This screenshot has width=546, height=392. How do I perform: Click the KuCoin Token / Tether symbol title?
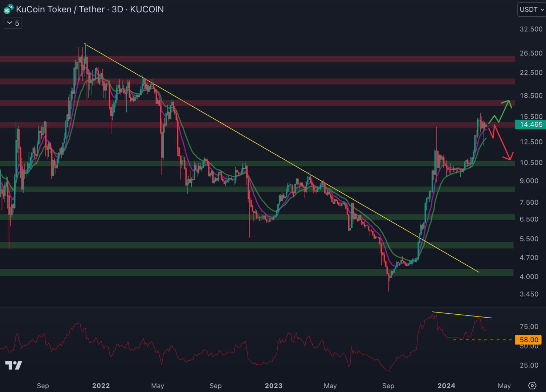90,9
